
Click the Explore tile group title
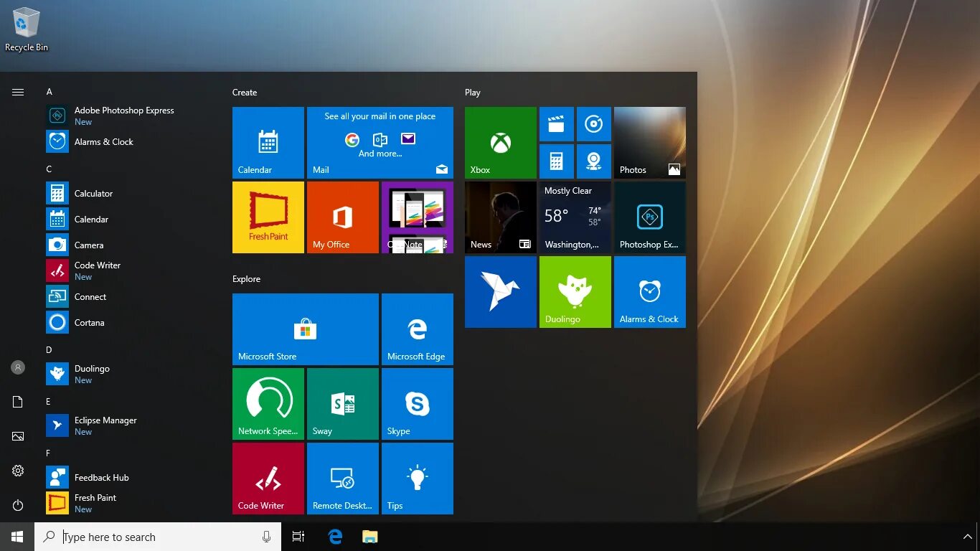pyautogui.click(x=246, y=279)
